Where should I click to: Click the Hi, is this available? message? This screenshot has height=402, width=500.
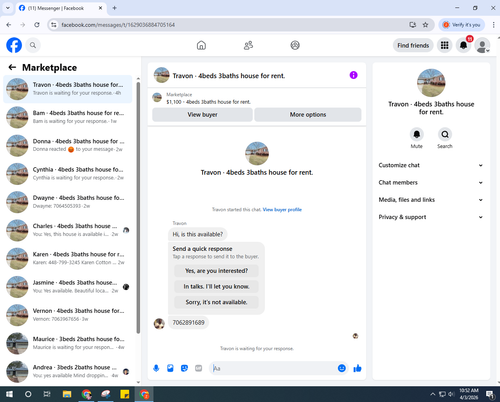197,234
